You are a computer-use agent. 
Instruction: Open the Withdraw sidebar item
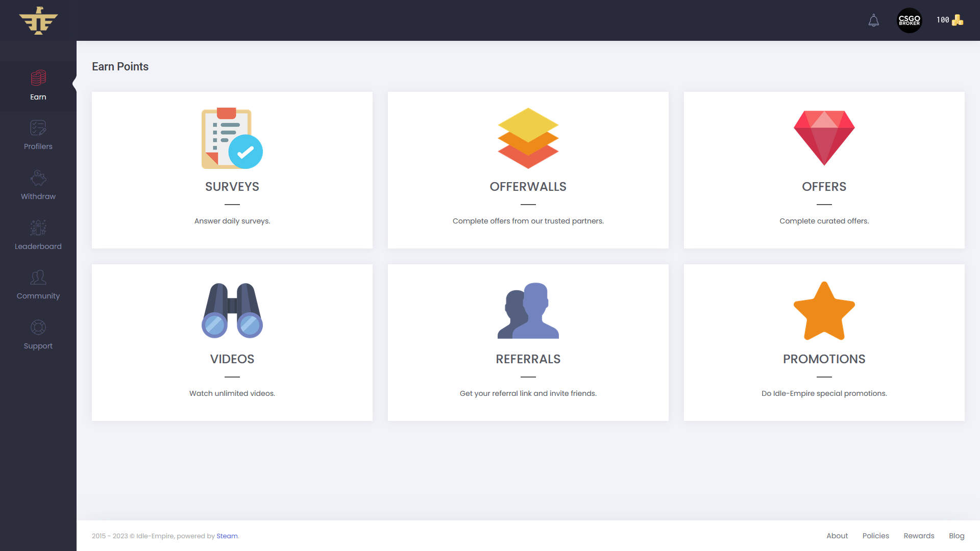tap(38, 185)
